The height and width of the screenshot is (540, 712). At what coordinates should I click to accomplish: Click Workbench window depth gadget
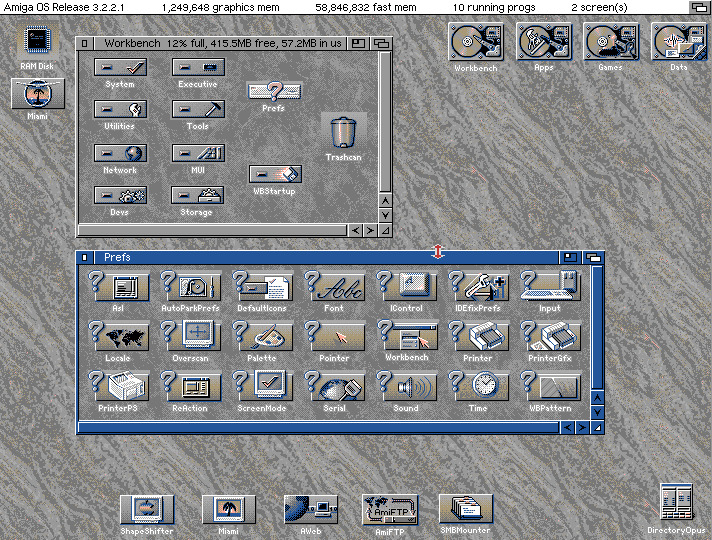click(x=381, y=43)
